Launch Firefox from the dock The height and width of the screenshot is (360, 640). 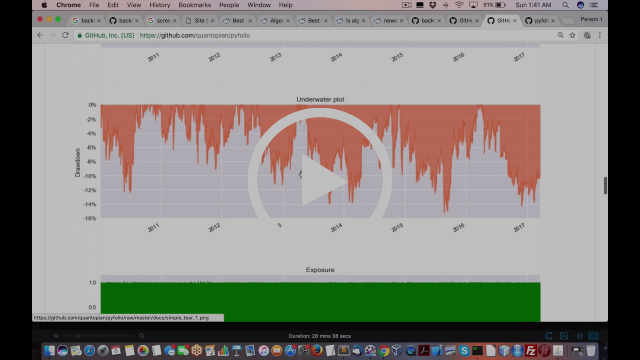pos(317,350)
